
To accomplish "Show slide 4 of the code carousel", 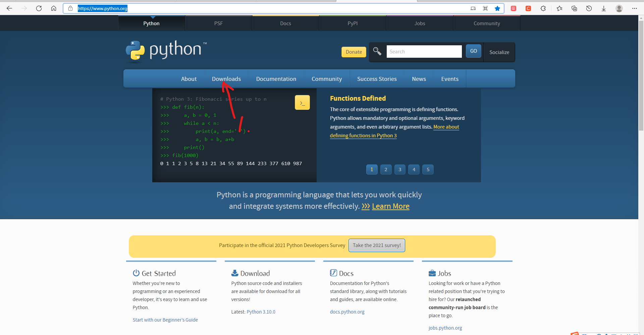I will tap(414, 170).
